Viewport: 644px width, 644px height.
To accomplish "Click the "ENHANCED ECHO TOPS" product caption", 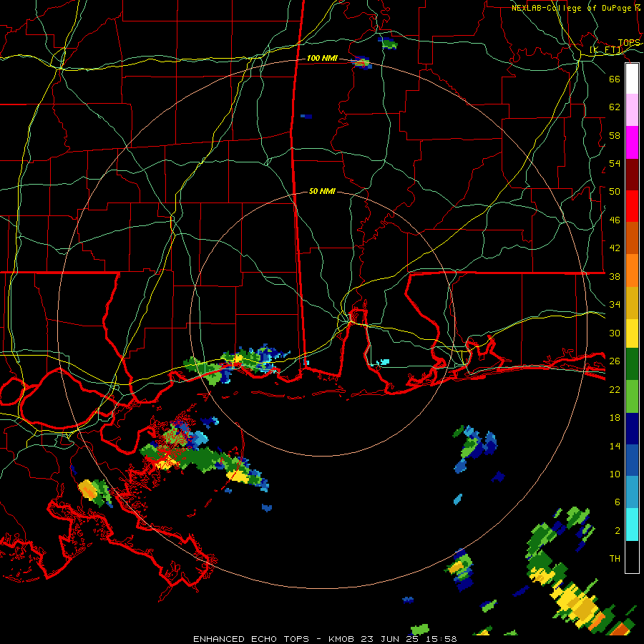I will click(x=250, y=639).
